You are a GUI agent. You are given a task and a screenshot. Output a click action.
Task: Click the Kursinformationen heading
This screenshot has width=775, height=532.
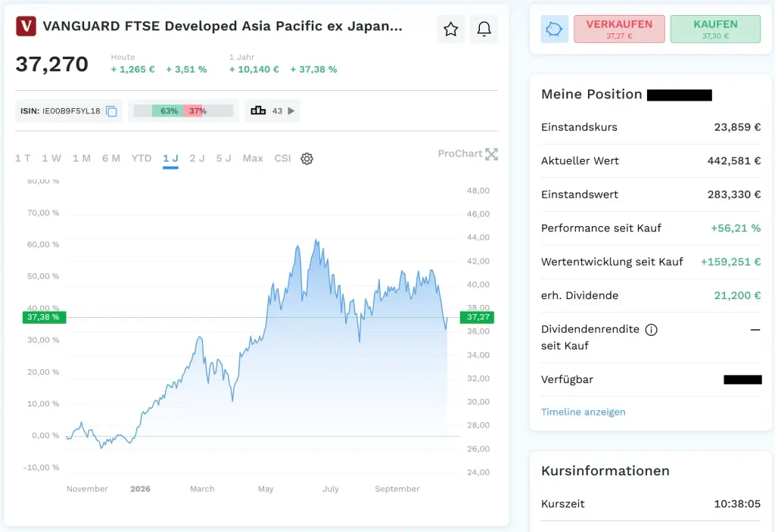(x=605, y=471)
